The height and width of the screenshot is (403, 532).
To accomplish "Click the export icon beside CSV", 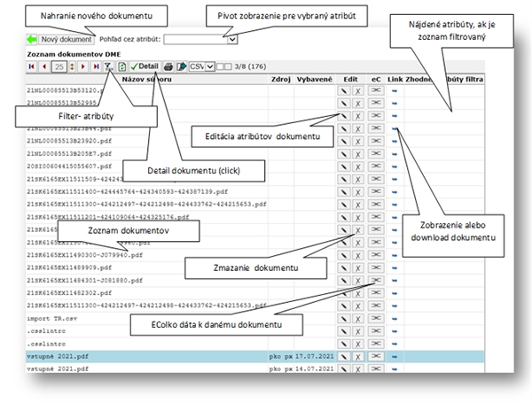I will (182, 66).
